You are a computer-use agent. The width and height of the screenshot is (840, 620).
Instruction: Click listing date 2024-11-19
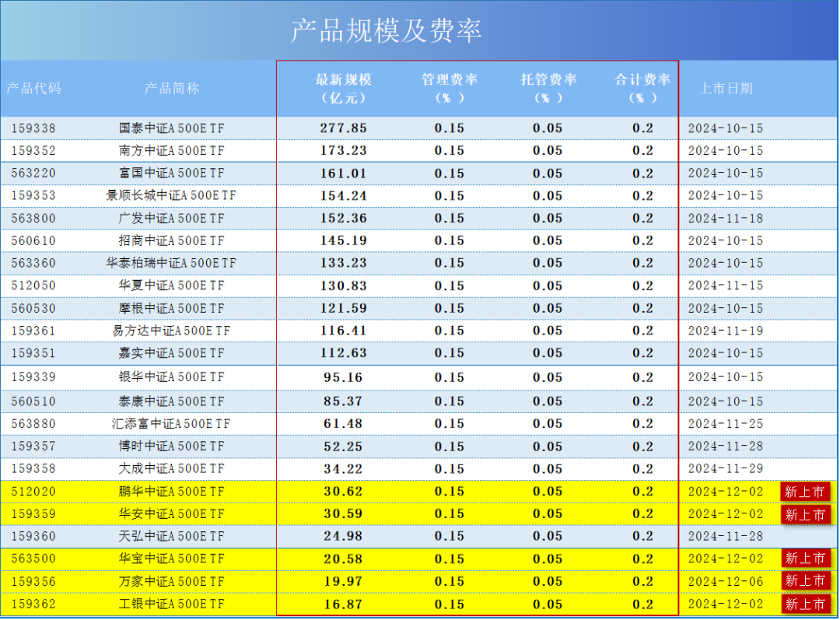tap(726, 331)
